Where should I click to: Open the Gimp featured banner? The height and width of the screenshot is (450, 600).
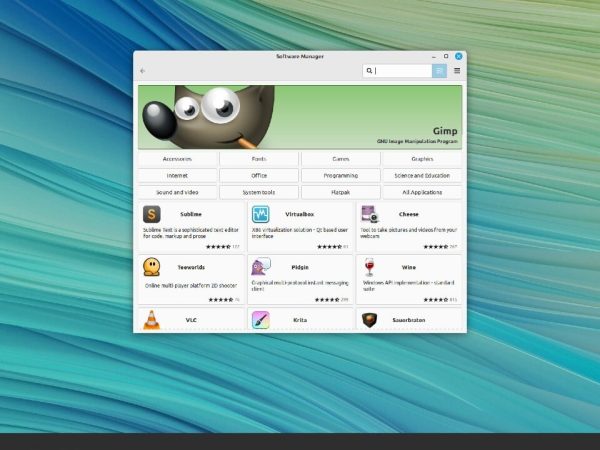[x=300, y=116]
